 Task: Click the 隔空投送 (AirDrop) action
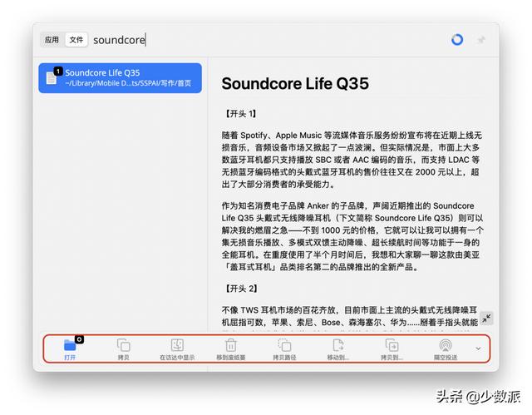(x=446, y=349)
